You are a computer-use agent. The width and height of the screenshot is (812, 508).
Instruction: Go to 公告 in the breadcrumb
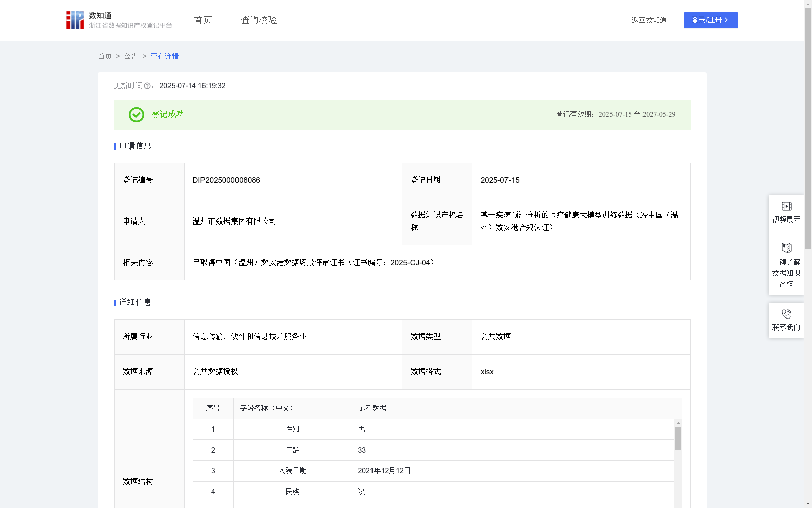[131, 56]
